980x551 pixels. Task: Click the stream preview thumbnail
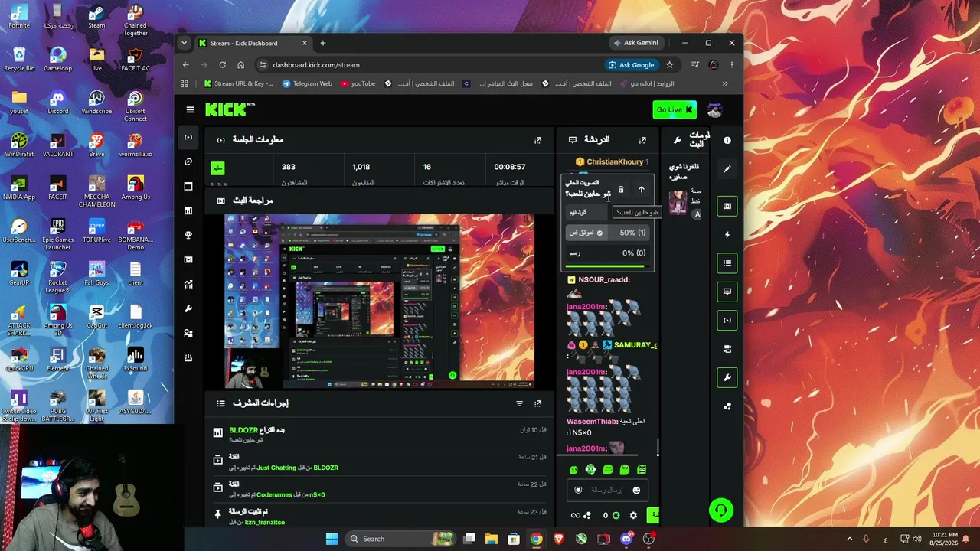379,301
